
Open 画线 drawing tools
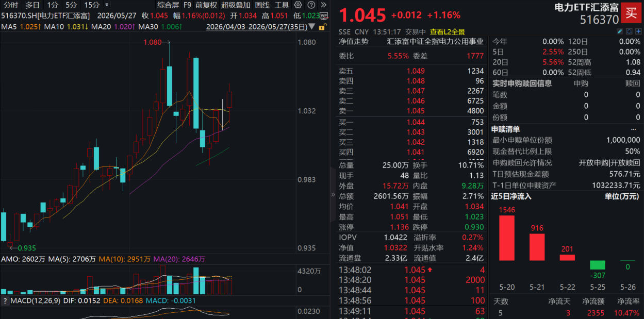click(262, 5)
